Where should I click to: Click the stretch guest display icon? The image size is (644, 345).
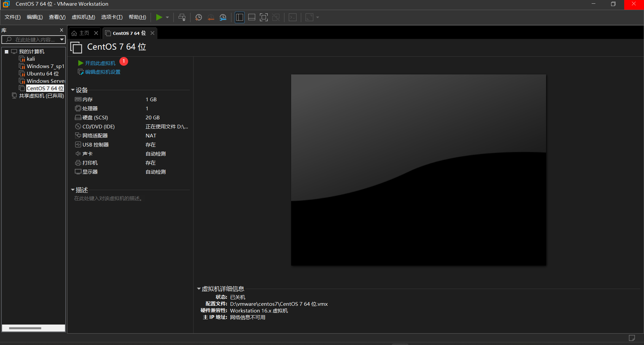310,17
